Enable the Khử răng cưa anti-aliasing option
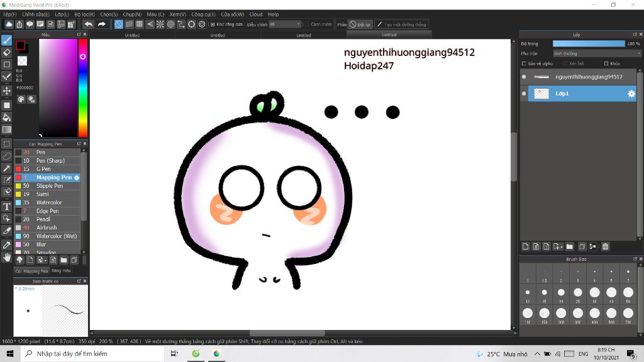 pos(211,25)
